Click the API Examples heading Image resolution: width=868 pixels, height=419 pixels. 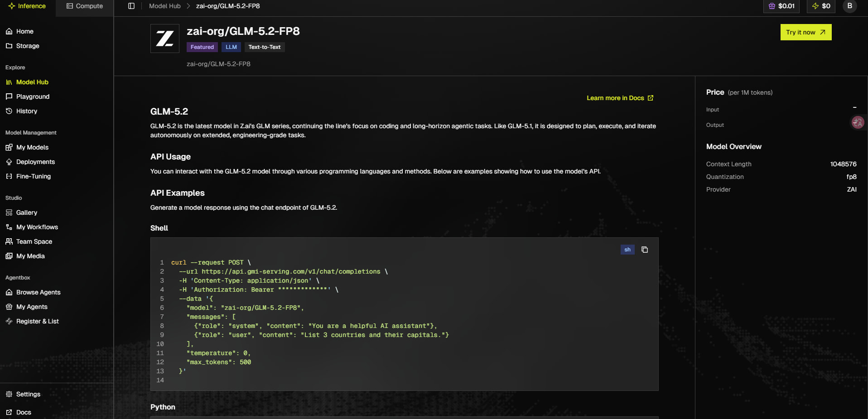coord(178,193)
